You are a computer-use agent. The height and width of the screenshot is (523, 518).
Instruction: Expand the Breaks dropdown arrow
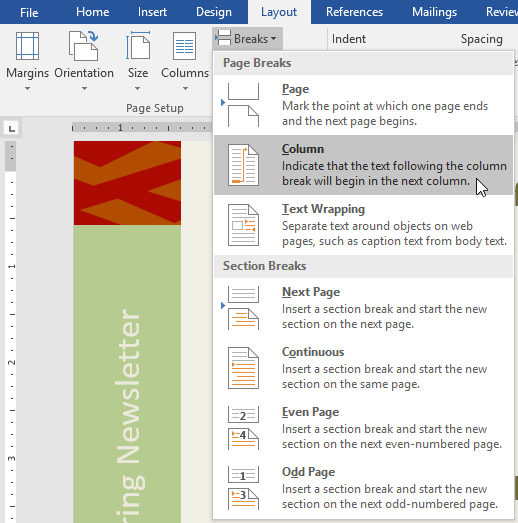click(x=274, y=39)
